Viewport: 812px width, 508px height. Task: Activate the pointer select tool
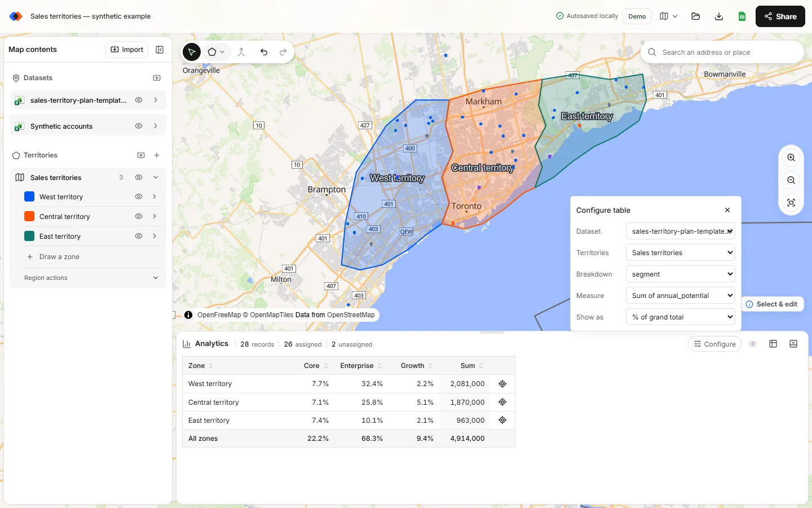(192, 52)
